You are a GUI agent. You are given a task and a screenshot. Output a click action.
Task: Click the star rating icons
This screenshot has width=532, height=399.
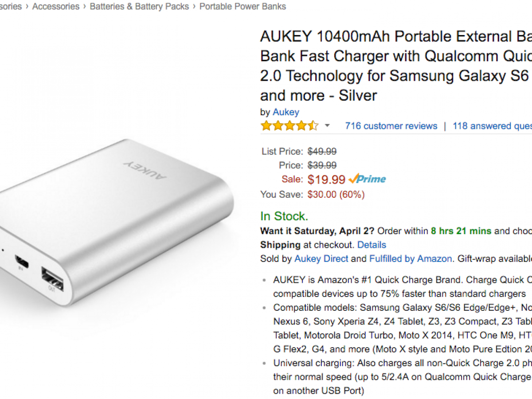(x=289, y=126)
